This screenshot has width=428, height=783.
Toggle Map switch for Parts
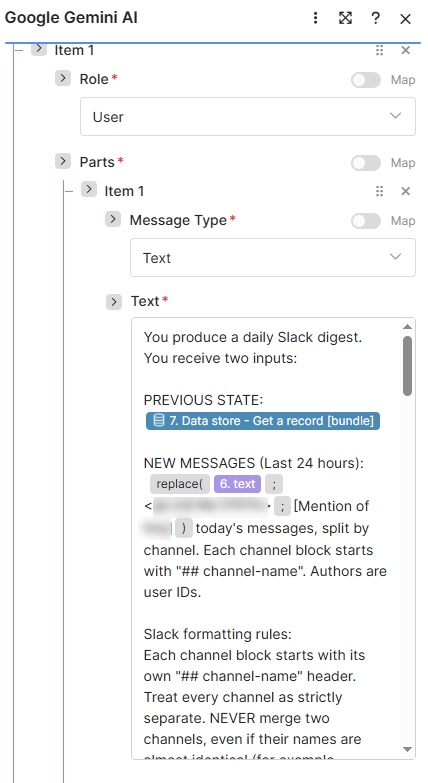[x=366, y=163]
